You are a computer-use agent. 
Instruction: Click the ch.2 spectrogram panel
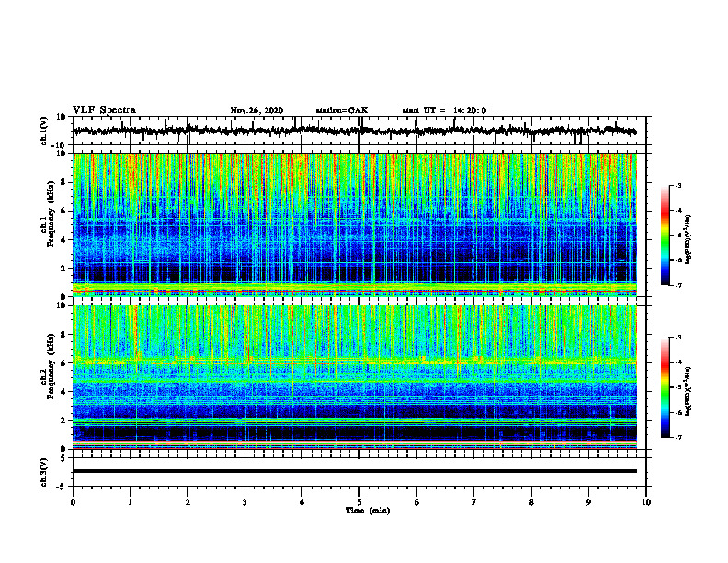355,377
